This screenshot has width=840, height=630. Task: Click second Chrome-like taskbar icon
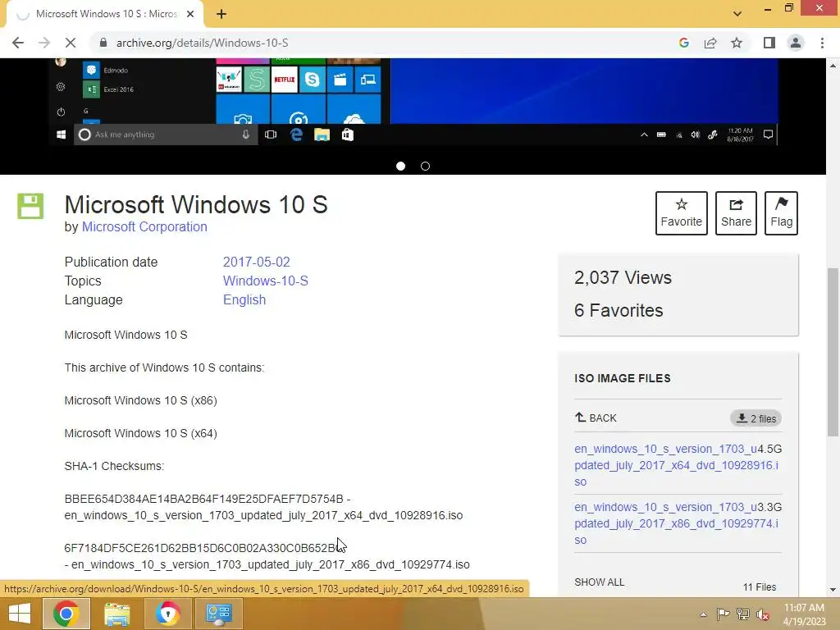[167, 614]
